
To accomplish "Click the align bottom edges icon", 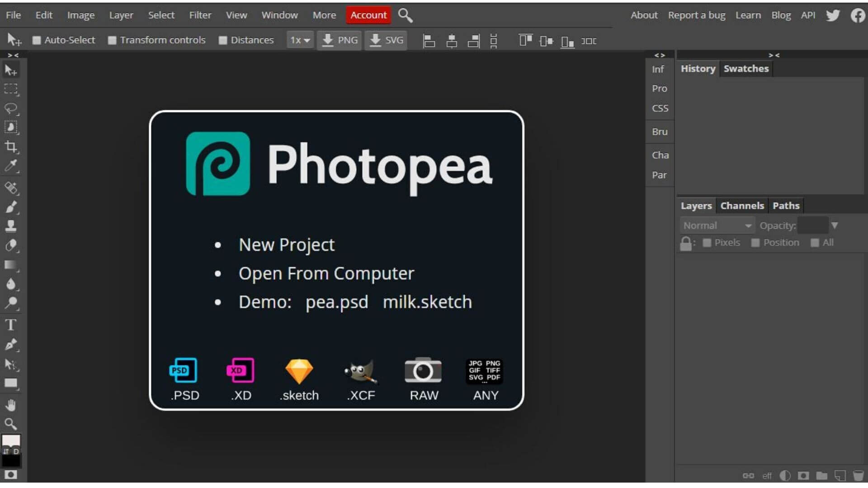I will coord(567,41).
